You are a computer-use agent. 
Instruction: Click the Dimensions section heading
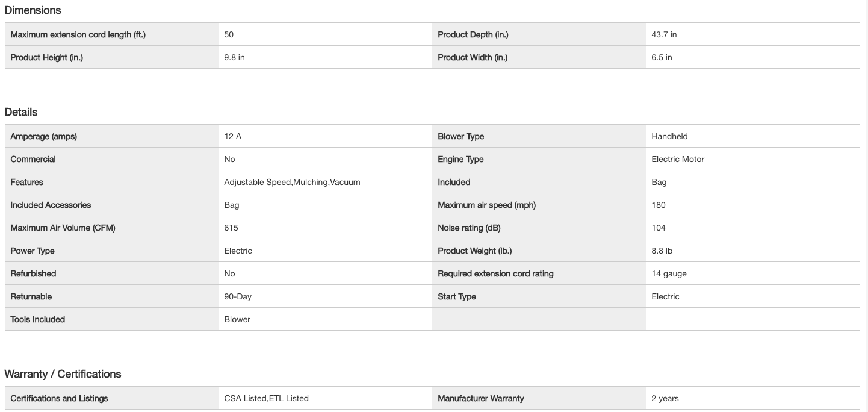pyautogui.click(x=33, y=10)
